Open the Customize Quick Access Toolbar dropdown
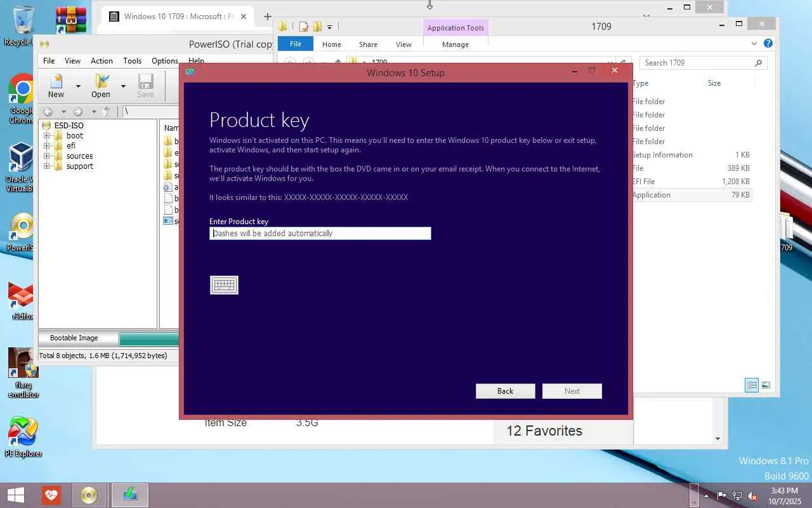Image resolution: width=812 pixels, height=508 pixels. [x=329, y=27]
